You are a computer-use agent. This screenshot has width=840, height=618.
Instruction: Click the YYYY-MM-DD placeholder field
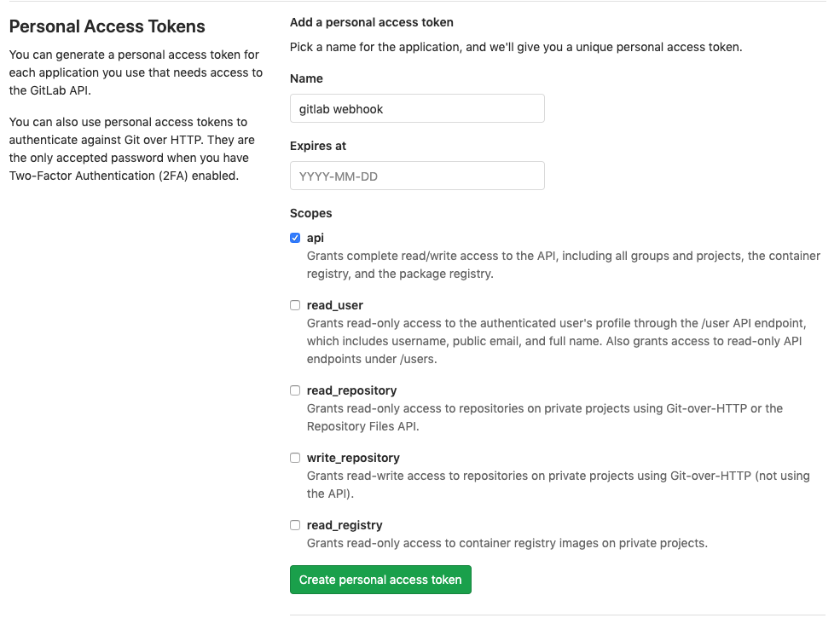pyautogui.click(x=417, y=176)
